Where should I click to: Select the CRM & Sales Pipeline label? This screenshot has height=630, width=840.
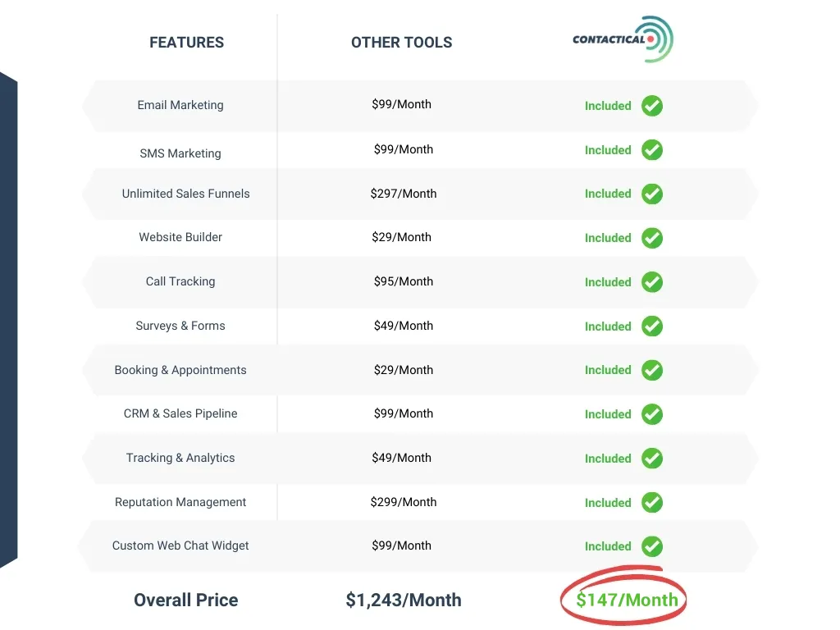pos(180,413)
